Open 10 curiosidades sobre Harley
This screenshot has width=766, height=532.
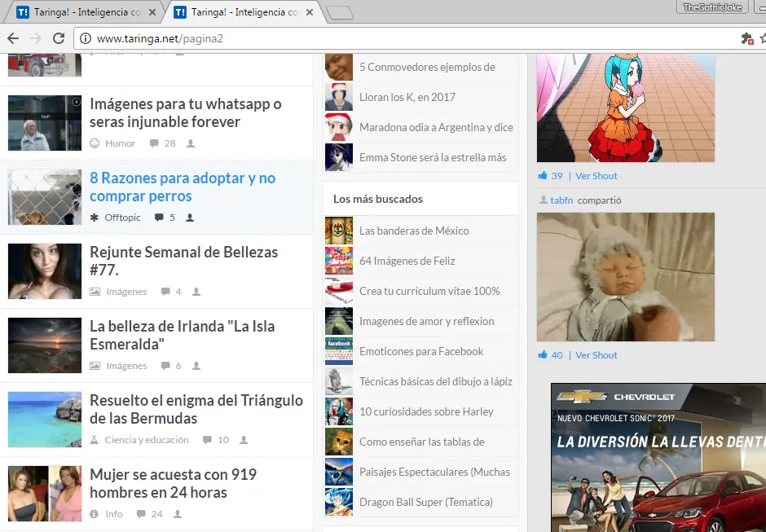pyautogui.click(x=426, y=411)
